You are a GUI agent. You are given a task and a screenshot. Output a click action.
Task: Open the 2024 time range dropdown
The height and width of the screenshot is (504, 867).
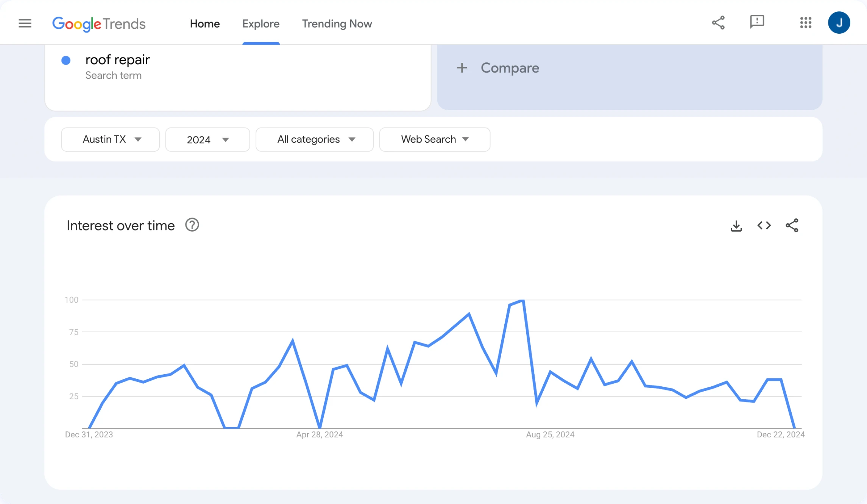pyautogui.click(x=207, y=140)
